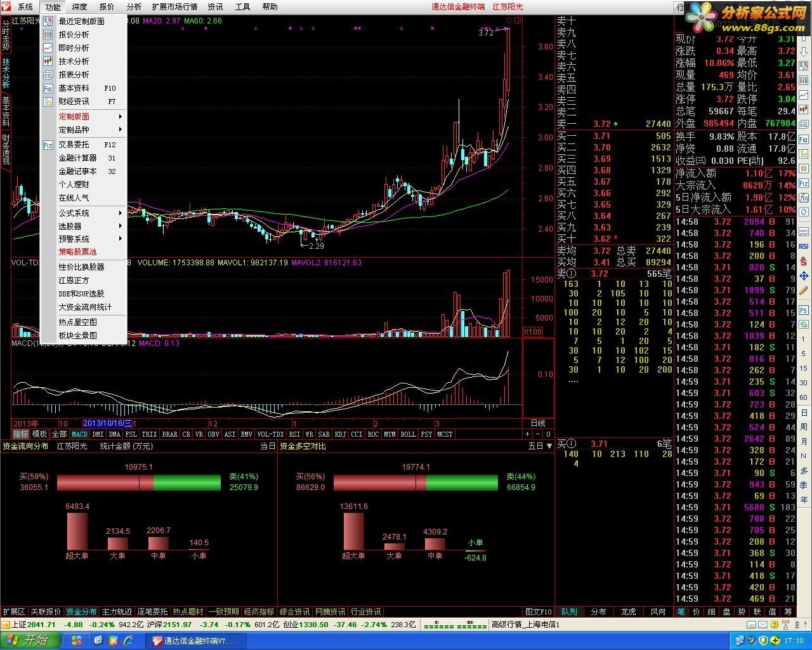Click the 笔 tab at bottom right
The height and width of the screenshot is (650, 812).
pyautogui.click(x=681, y=612)
